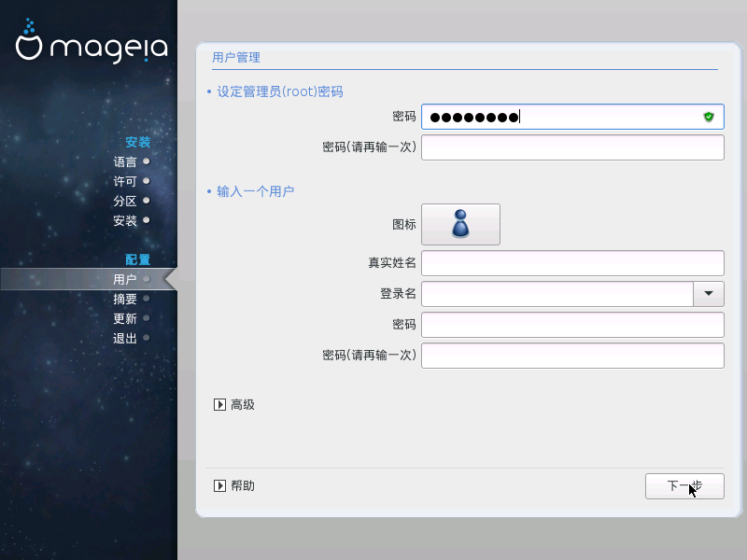Click the green shield password strength icon
The height and width of the screenshot is (560, 747).
tap(709, 117)
